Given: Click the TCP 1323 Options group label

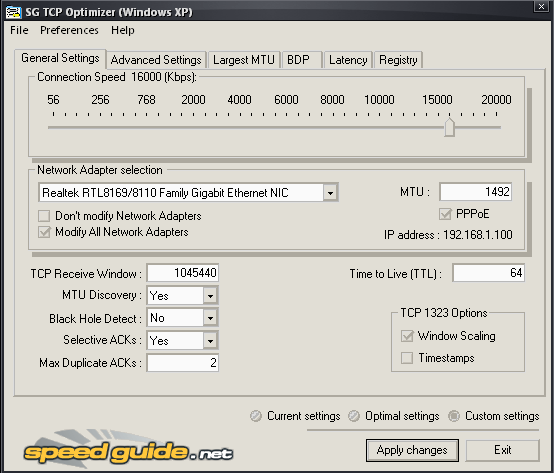Looking at the screenshot, I should pyautogui.click(x=444, y=313).
